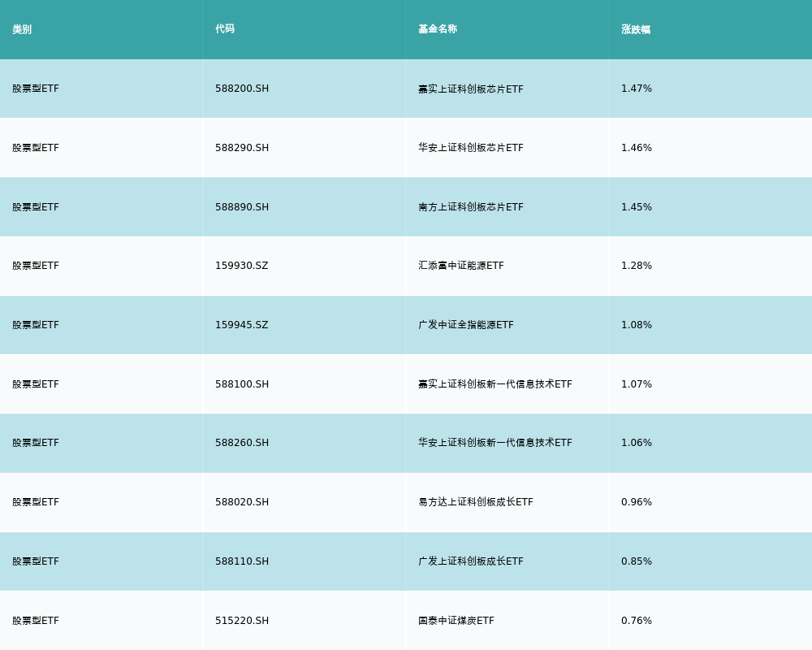Click 广发中证全指能源ETF fund name

coord(466,325)
